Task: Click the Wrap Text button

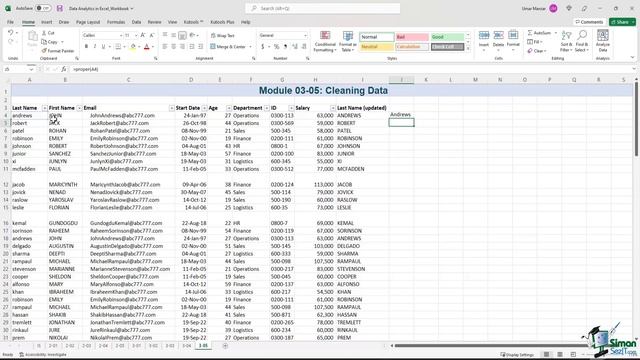Action: point(222,36)
